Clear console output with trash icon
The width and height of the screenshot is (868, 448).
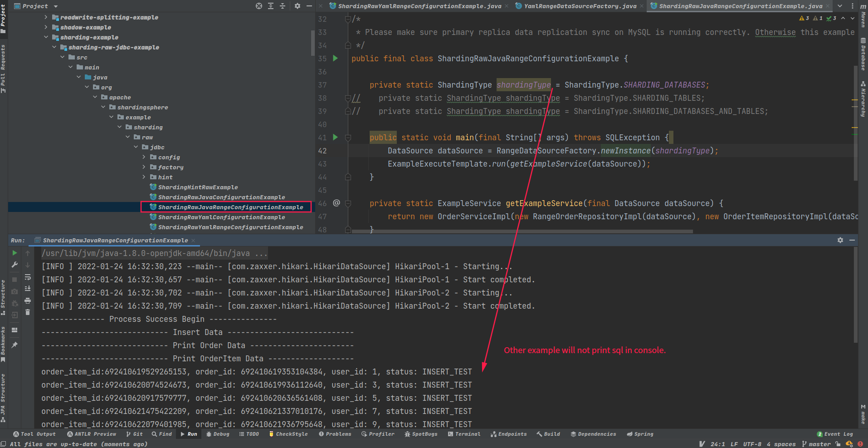click(27, 312)
